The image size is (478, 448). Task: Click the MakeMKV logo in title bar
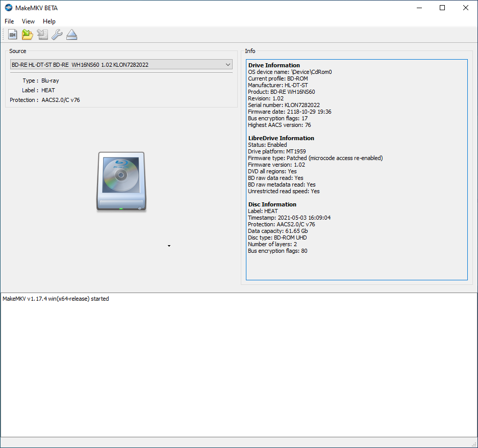tap(9, 8)
